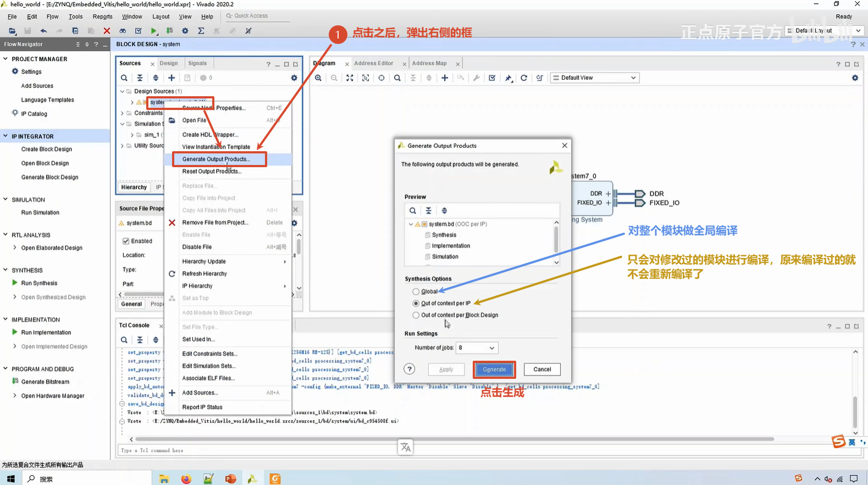This screenshot has height=485, width=868.
Task: Click Generate Bitstream in Flow Navigator
Action: click(45, 382)
